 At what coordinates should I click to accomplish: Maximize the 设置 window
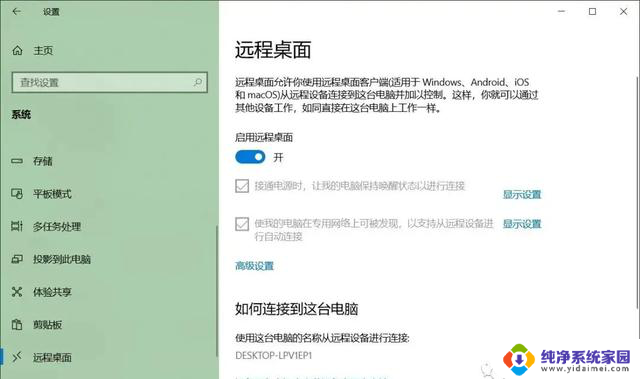click(593, 11)
